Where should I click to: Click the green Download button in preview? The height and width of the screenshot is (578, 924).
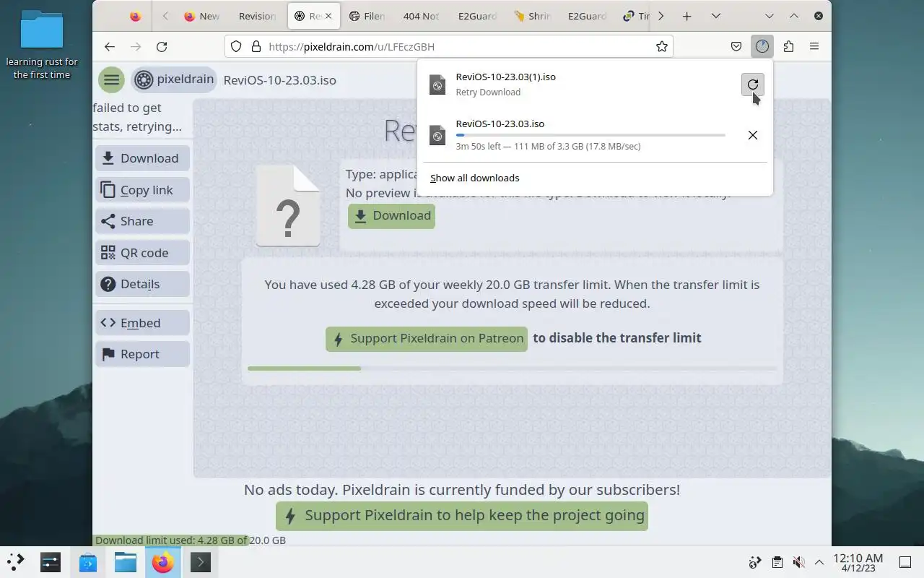391,216
